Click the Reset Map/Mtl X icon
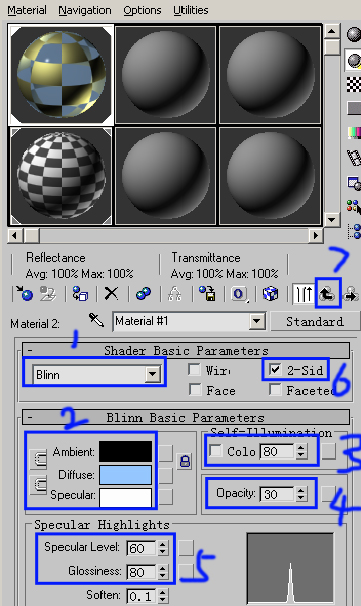 click(x=112, y=294)
